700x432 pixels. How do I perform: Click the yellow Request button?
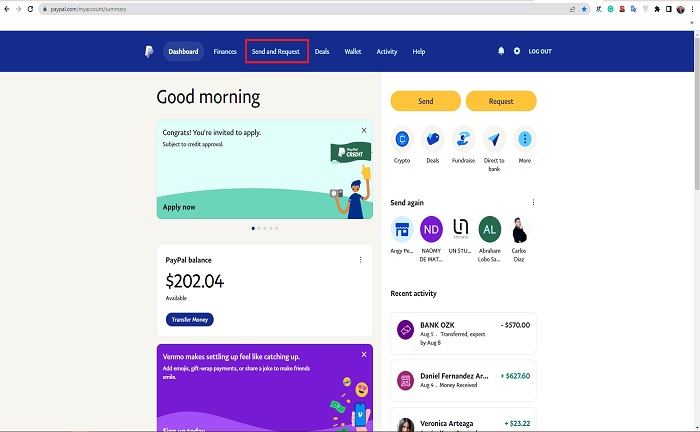[501, 101]
